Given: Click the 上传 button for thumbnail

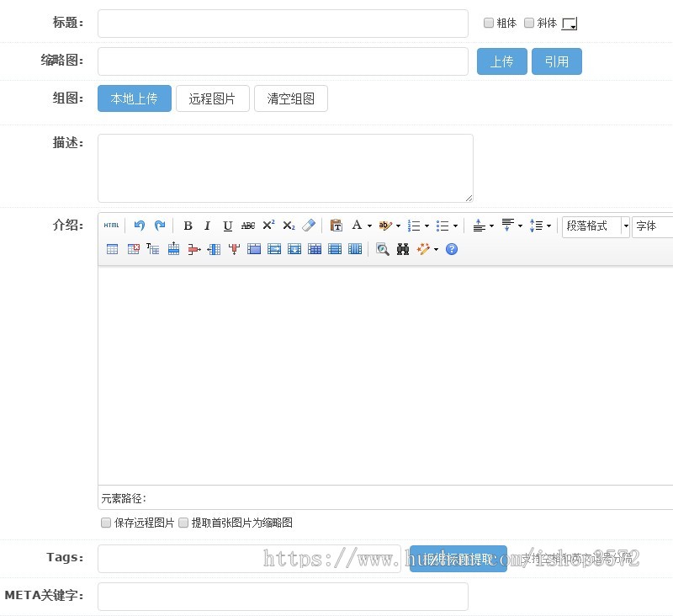Looking at the screenshot, I should tap(501, 61).
